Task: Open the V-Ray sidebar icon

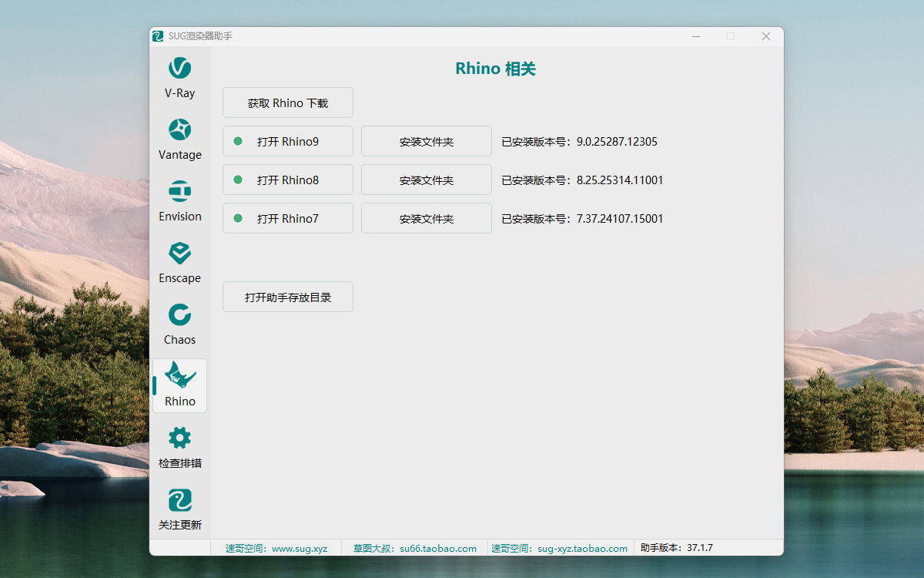Action: point(179,69)
